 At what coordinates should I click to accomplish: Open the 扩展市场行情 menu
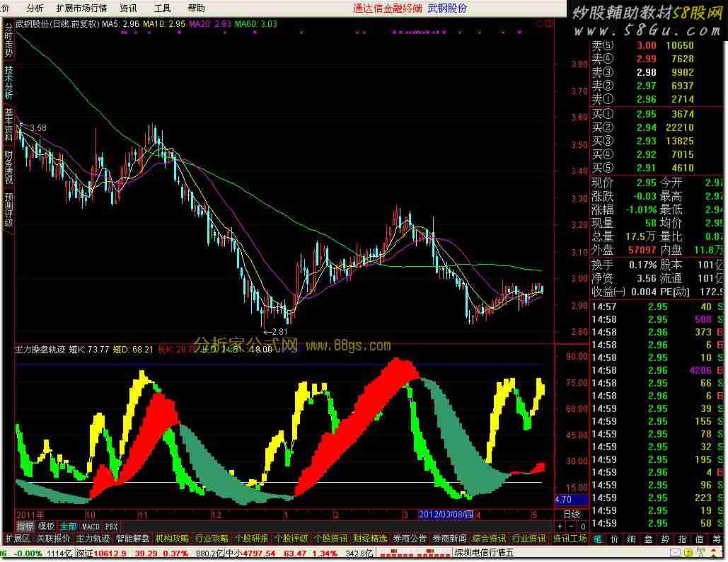click(x=81, y=8)
